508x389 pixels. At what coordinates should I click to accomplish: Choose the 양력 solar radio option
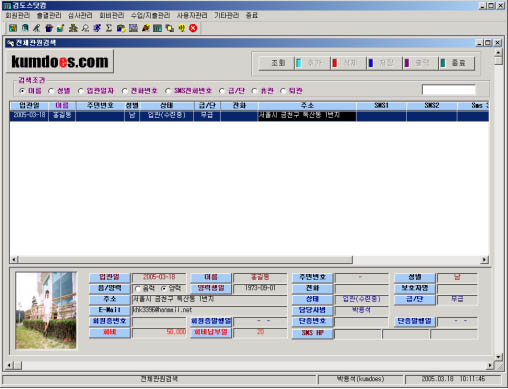(164, 289)
